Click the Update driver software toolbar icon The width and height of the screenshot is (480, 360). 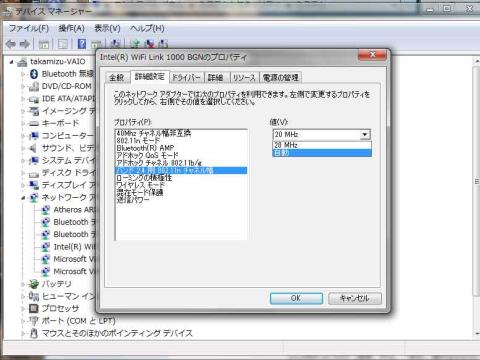[x=136, y=44]
